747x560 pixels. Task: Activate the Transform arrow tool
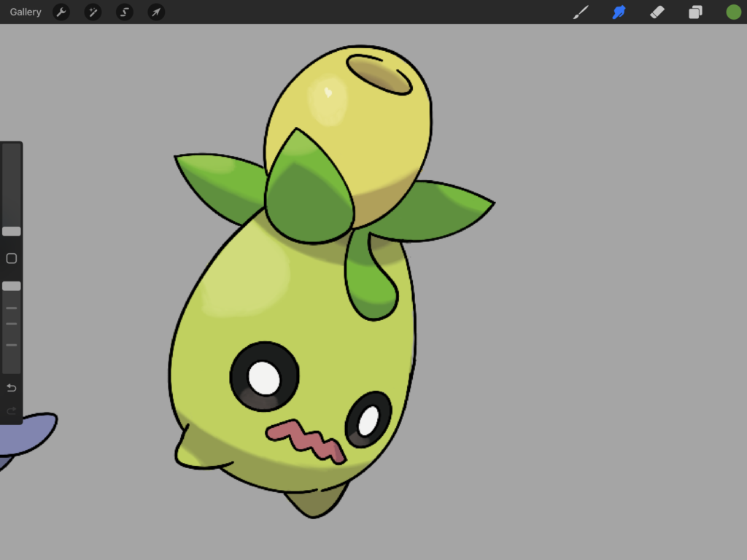[x=156, y=12]
